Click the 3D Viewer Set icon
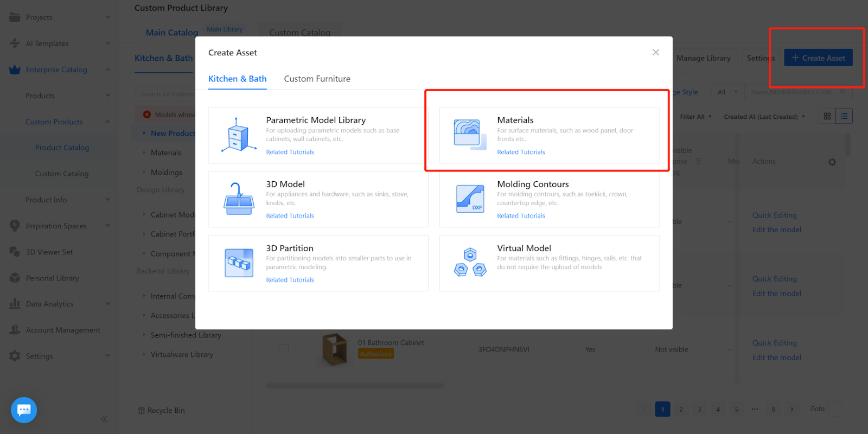 (x=15, y=252)
